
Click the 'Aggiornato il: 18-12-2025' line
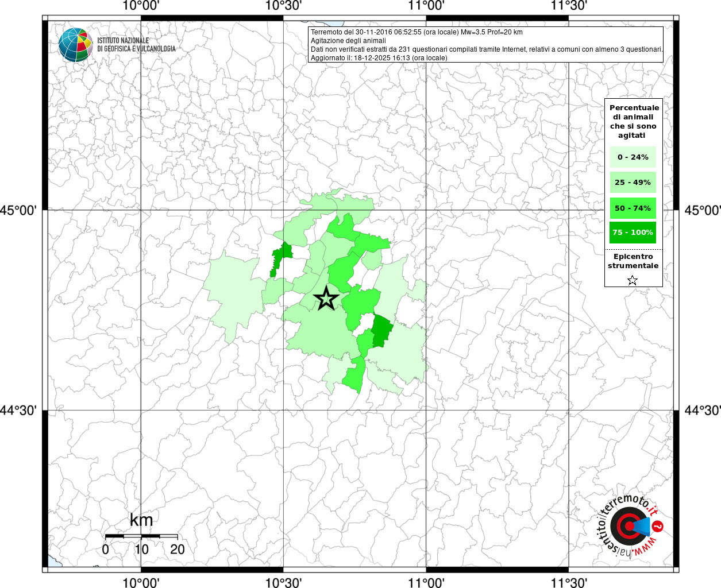(x=379, y=58)
